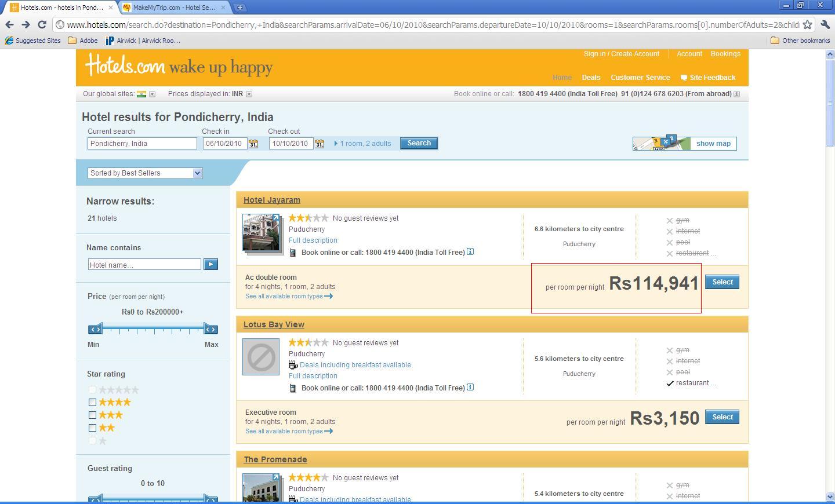Click the info icon next to Hotel Jayaram phone number
The width and height of the screenshot is (835, 504).
click(470, 251)
